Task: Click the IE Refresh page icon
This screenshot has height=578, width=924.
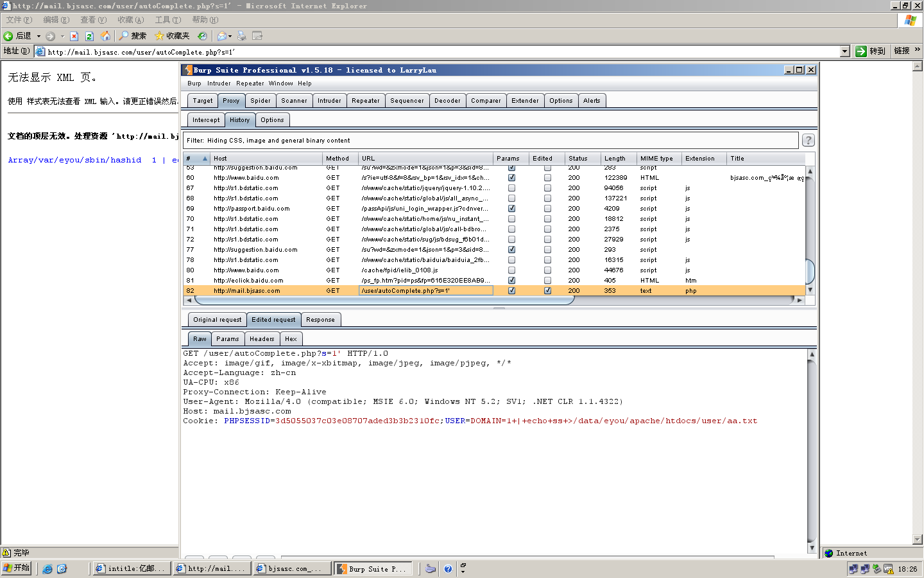Action: click(90, 36)
